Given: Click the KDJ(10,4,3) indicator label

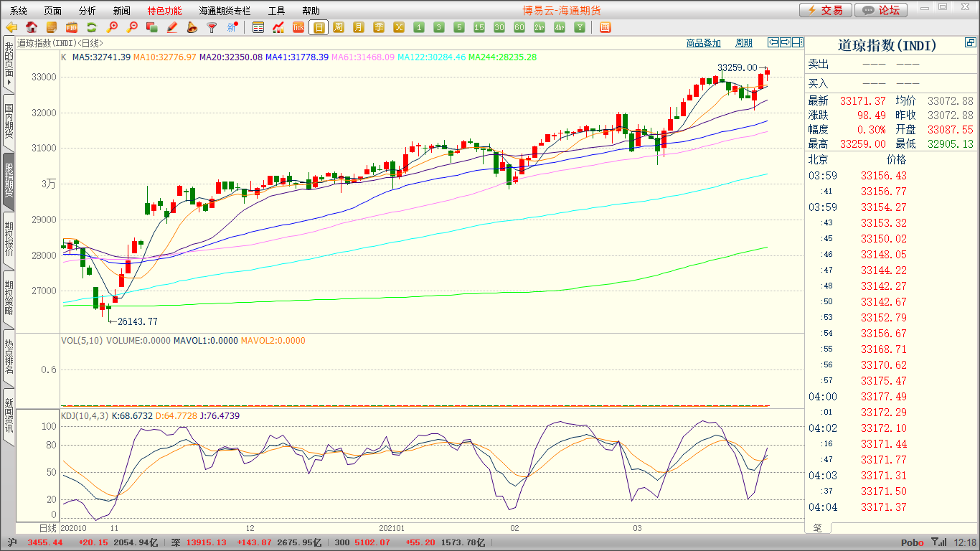Looking at the screenshot, I should pos(85,415).
